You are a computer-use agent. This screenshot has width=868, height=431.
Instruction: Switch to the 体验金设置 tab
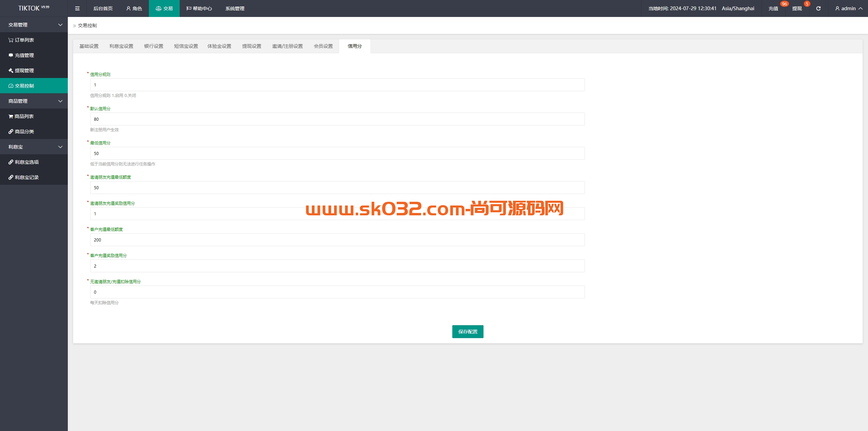tap(219, 46)
